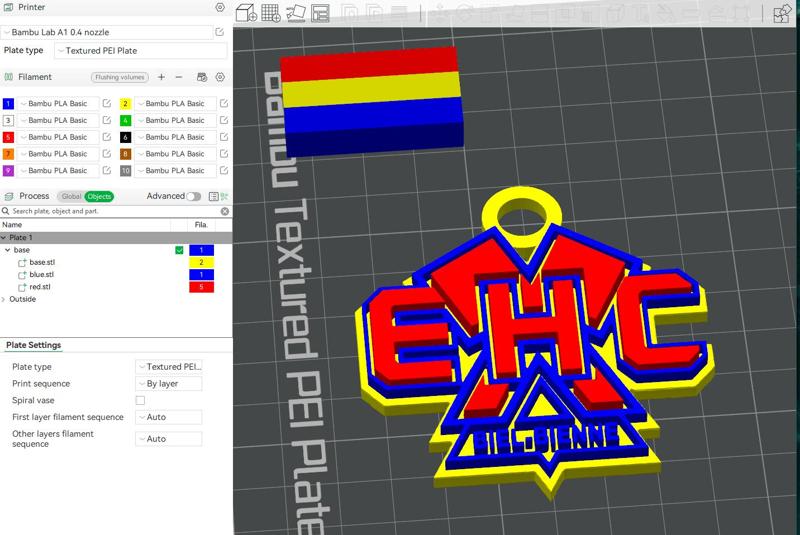Edit preset for filament 9
800x535 pixels.
pos(107,170)
